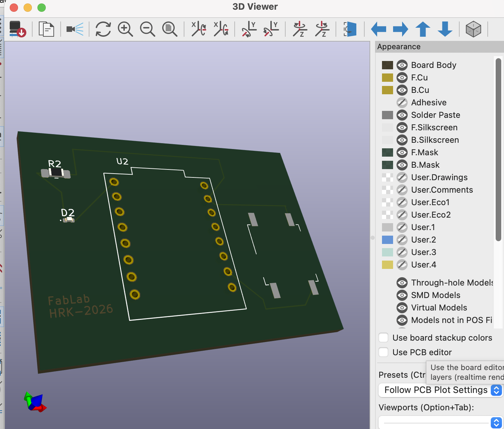Image resolution: width=504 pixels, height=429 pixels.
Task: Show the Adhesive layer
Action: tap(402, 103)
